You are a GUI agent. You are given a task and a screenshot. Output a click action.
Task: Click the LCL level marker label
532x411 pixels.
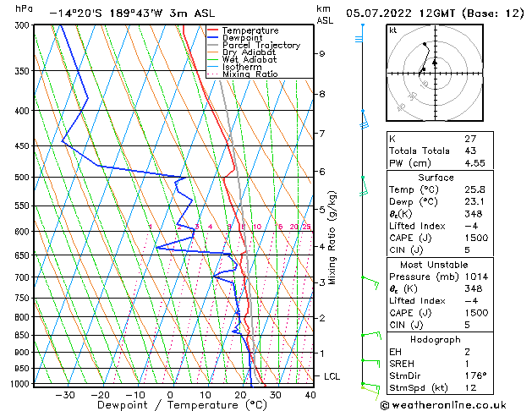coord(332,376)
